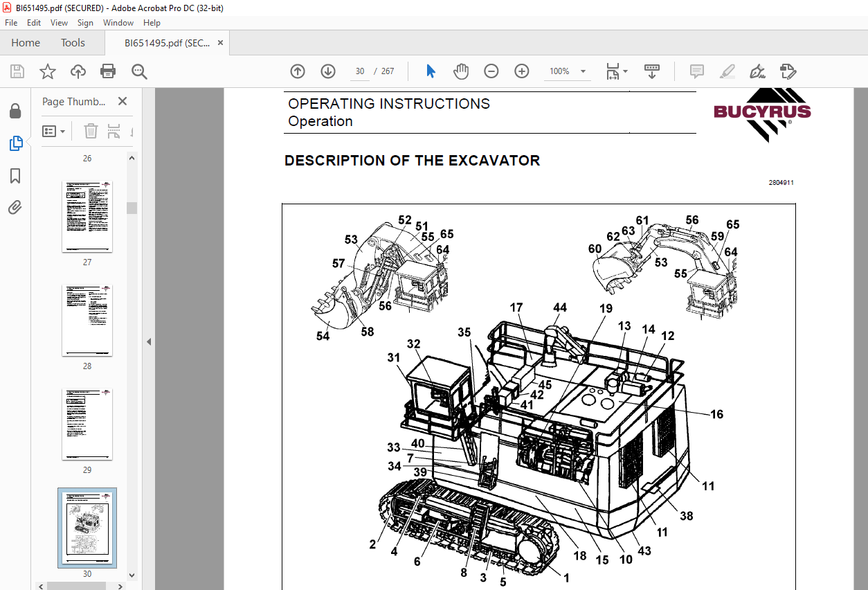Add a comment with speech bubble icon
The image size is (868, 590).
coord(697,71)
